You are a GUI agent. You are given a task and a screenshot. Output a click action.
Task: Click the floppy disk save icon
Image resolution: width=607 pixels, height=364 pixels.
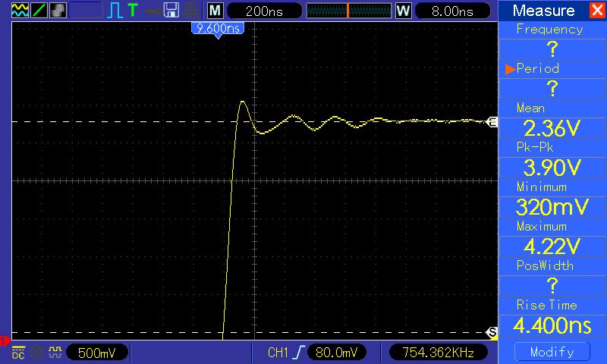[171, 10]
